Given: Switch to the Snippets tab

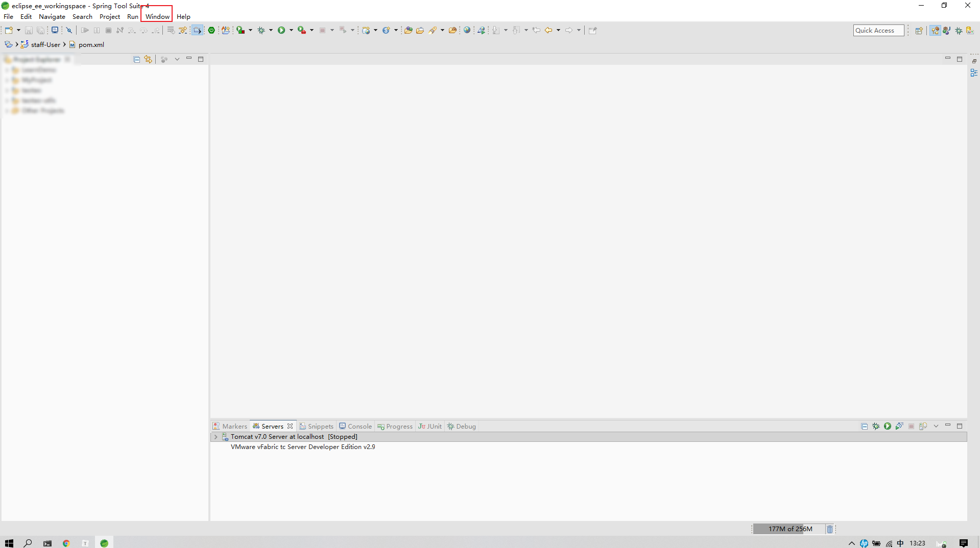Looking at the screenshot, I should pos(316,426).
